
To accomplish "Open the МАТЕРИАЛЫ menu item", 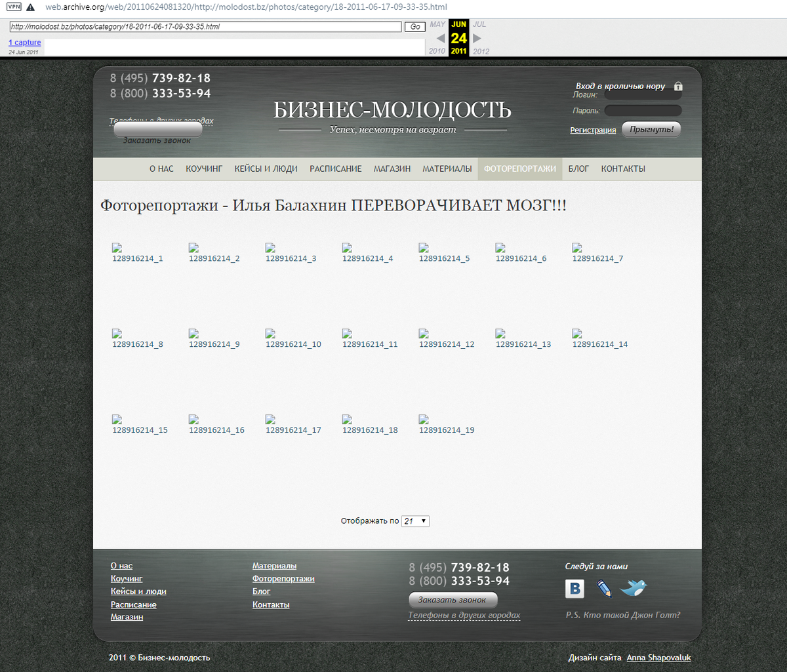I will [447, 169].
